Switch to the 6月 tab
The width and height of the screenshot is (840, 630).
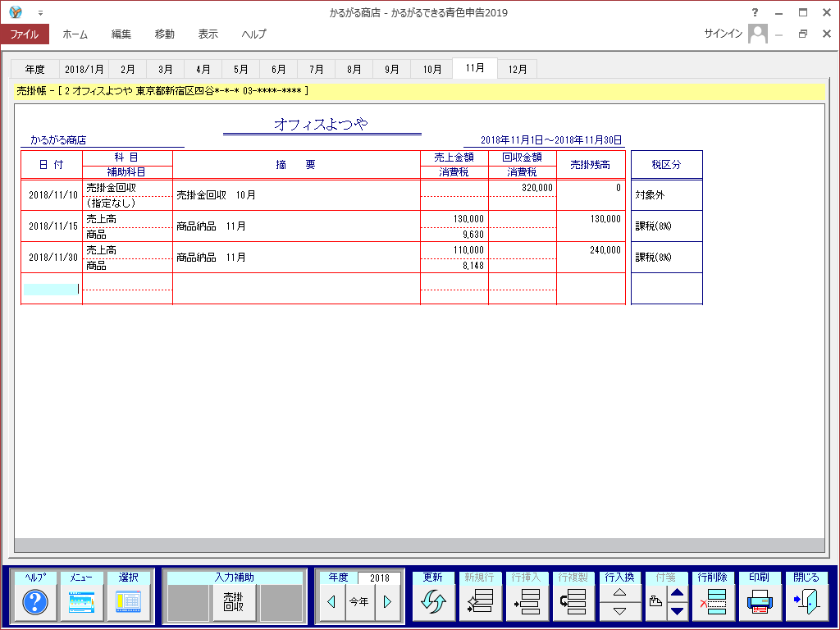[x=279, y=69]
